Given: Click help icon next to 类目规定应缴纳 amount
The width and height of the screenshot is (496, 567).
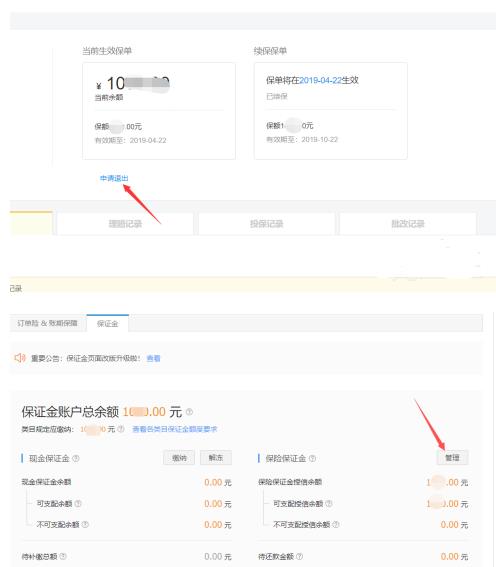Looking at the screenshot, I should pos(121,429).
